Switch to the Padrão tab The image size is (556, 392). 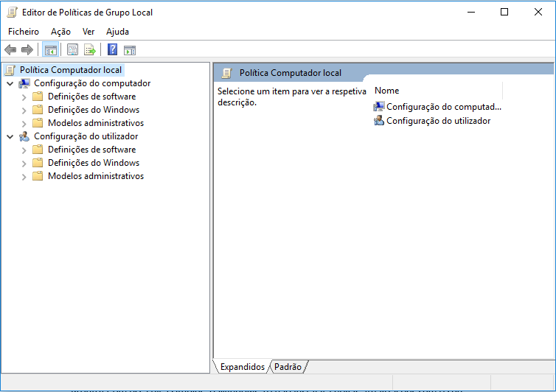point(288,366)
